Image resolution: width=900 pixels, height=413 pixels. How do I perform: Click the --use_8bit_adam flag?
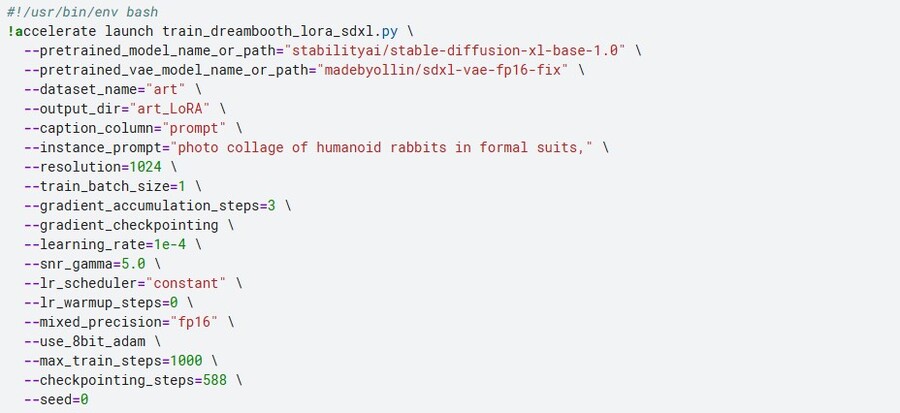(x=84, y=341)
